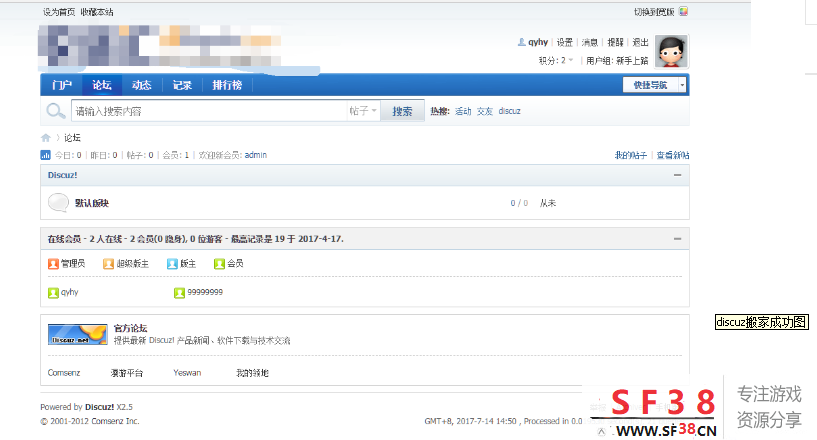Focus the search content input field
817x440 pixels.
tap(209, 111)
